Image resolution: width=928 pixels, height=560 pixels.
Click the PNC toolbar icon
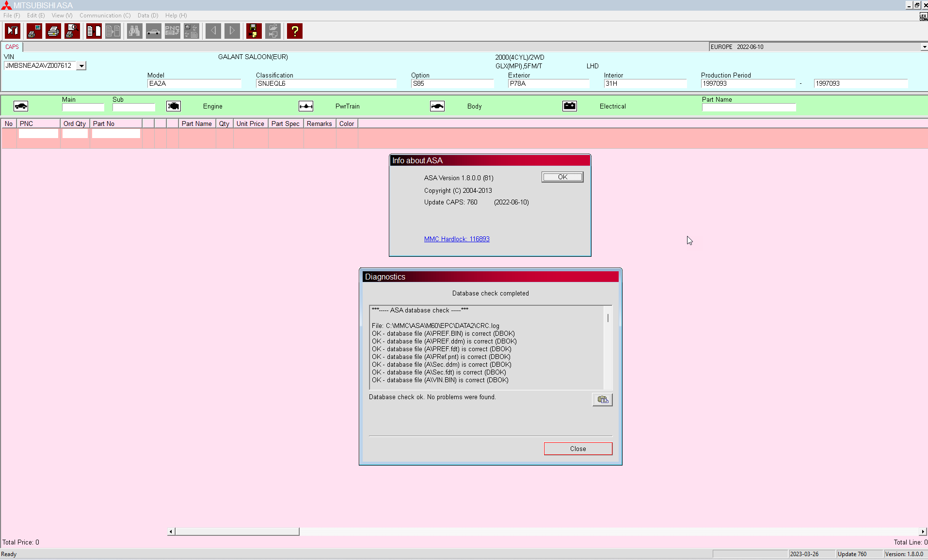tap(173, 31)
